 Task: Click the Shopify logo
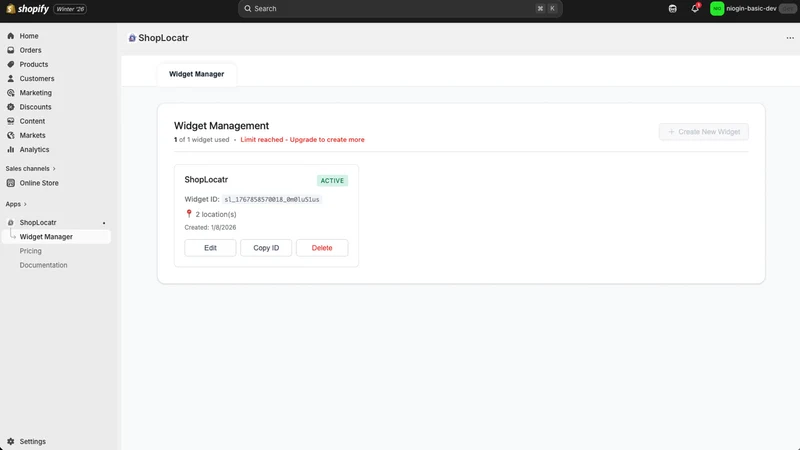[28, 9]
